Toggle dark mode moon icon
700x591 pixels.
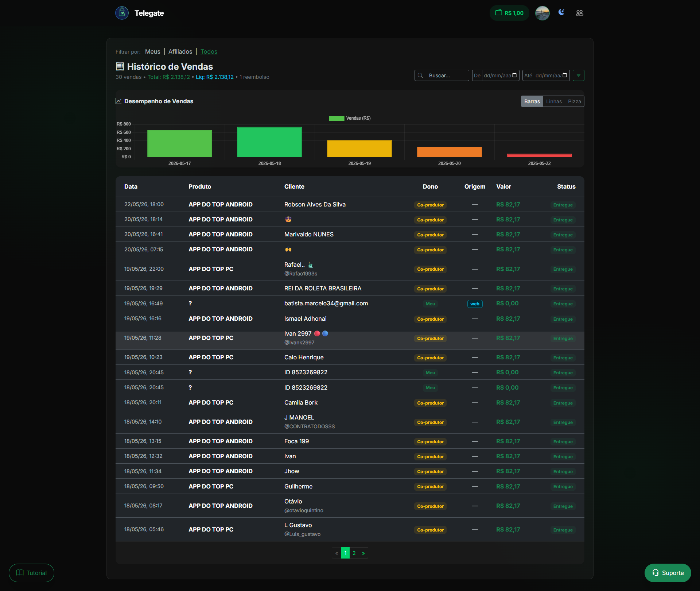click(561, 12)
